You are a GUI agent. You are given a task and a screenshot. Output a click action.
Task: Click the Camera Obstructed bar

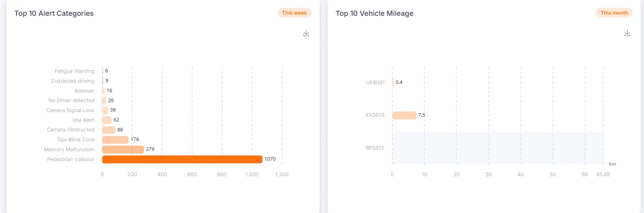109,130
